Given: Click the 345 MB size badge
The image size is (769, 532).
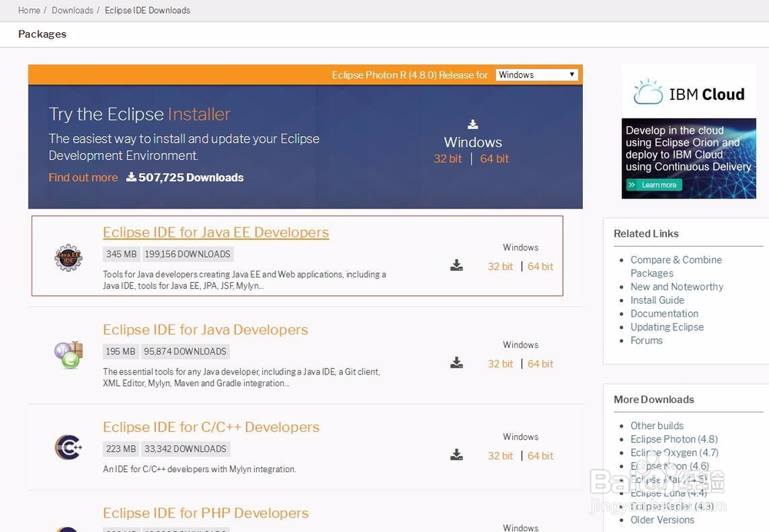Looking at the screenshot, I should click(122, 254).
